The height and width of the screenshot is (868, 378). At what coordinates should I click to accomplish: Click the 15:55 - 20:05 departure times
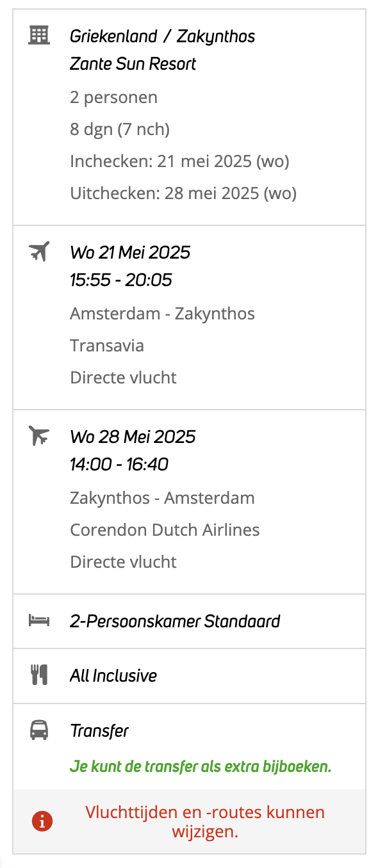(121, 280)
